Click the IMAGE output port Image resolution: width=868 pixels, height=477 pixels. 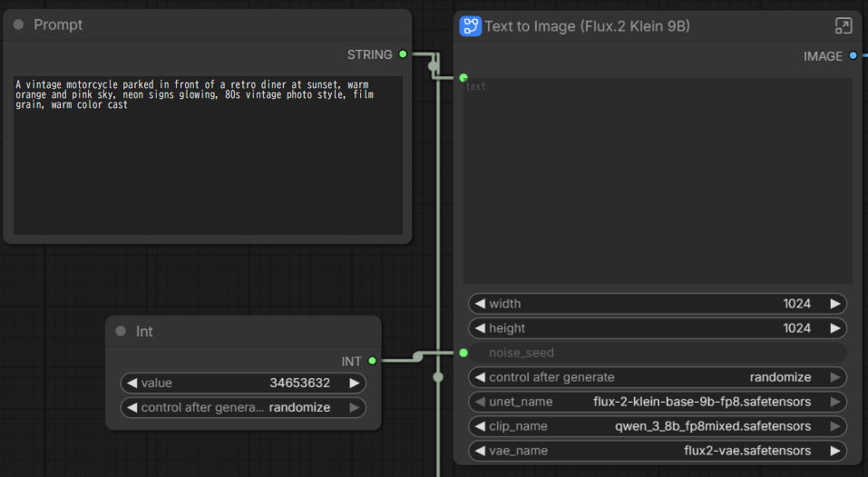point(853,56)
